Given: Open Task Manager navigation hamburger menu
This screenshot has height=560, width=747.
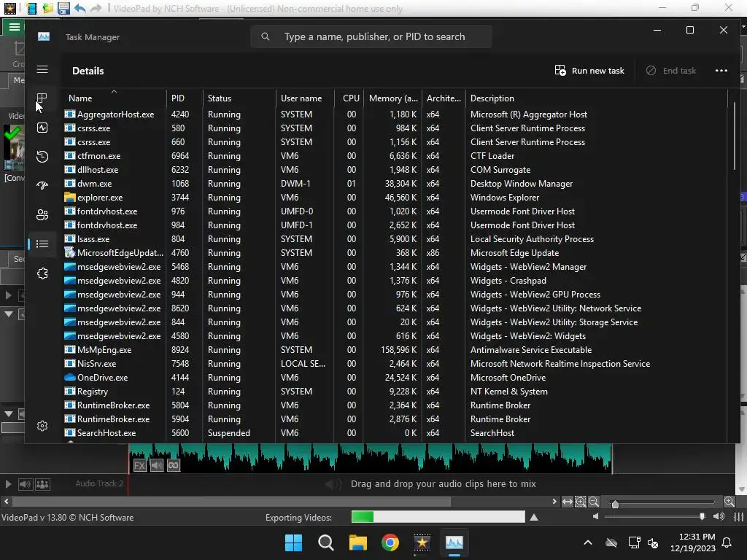Looking at the screenshot, I should pos(42,69).
